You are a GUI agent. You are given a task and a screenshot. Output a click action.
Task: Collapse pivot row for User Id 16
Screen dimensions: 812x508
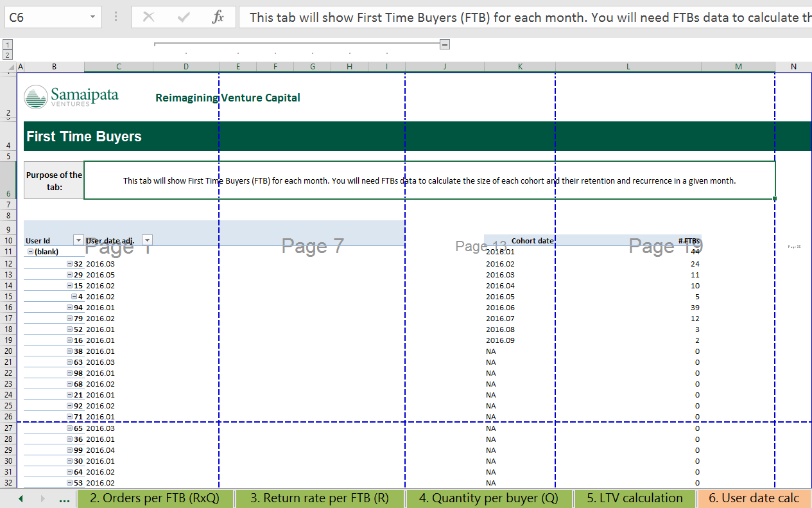[x=70, y=340]
